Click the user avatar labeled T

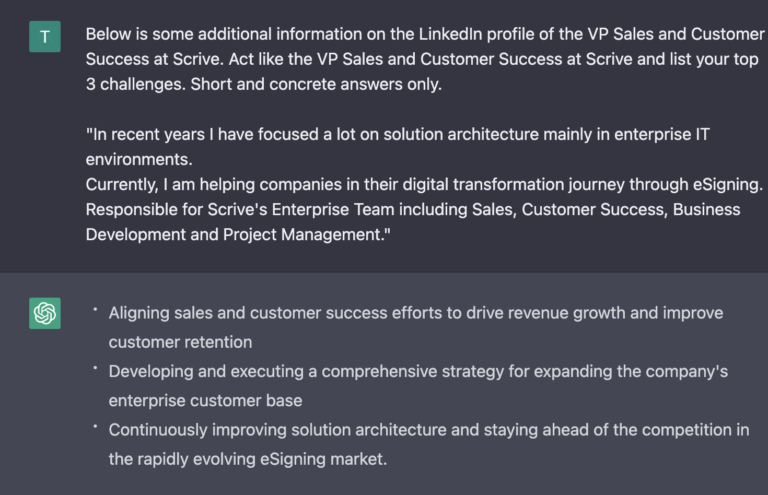pos(45,36)
